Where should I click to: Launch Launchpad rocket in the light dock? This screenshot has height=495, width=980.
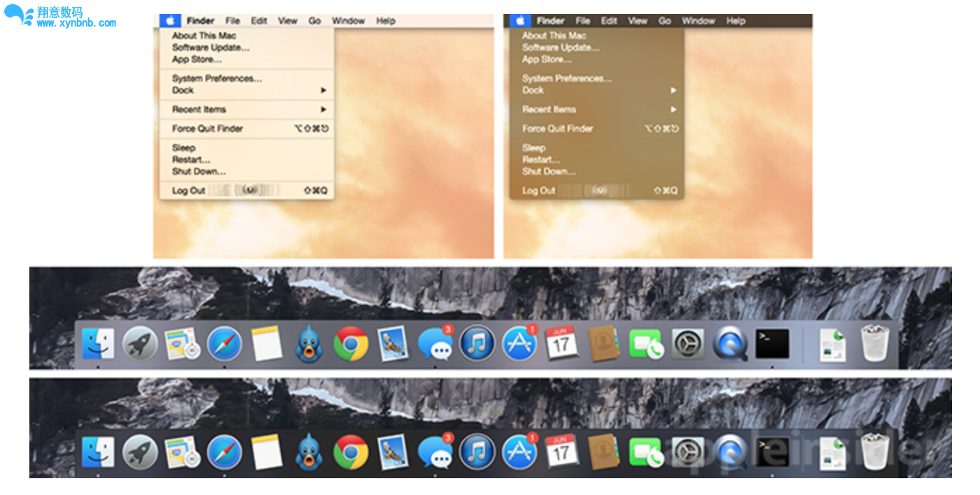[x=140, y=344]
